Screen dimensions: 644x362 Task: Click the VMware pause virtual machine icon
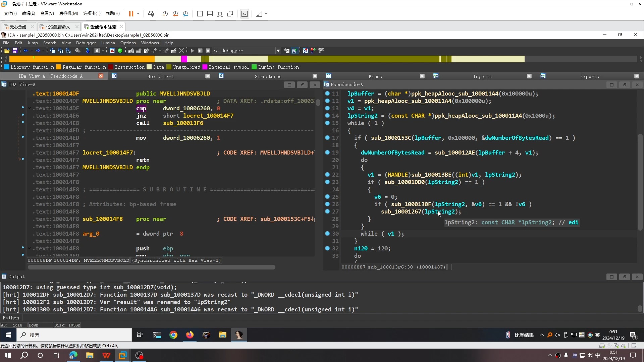(x=131, y=14)
